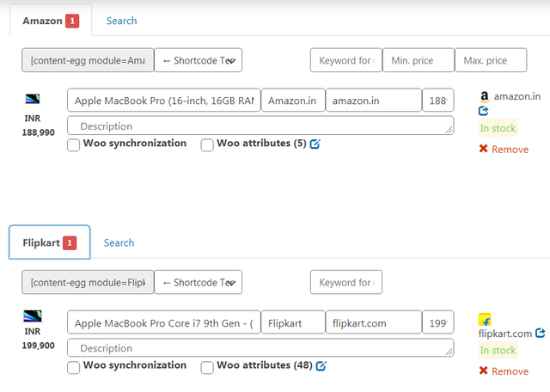The image size is (550, 392).
Task: Click the Min. price field
Action: point(419,60)
